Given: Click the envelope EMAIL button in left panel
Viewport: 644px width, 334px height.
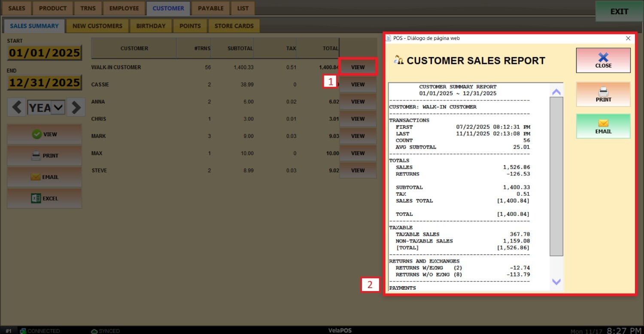Looking at the screenshot, I should point(45,177).
